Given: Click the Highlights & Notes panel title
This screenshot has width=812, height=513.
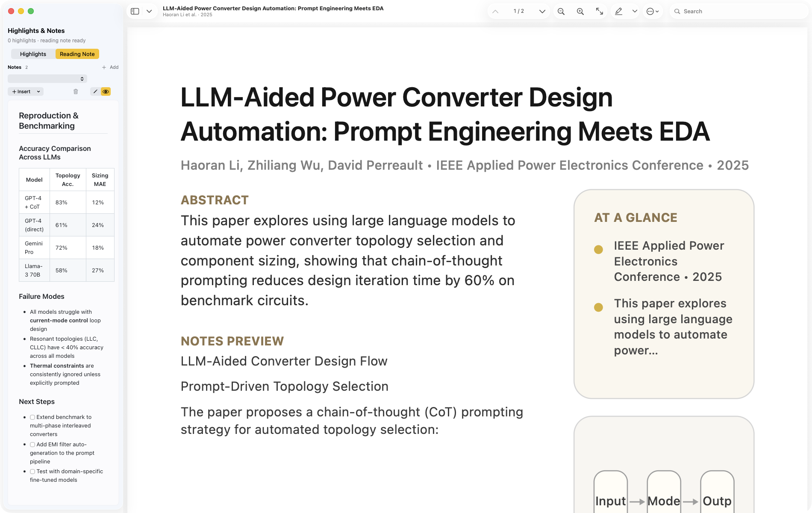Looking at the screenshot, I should (x=36, y=31).
